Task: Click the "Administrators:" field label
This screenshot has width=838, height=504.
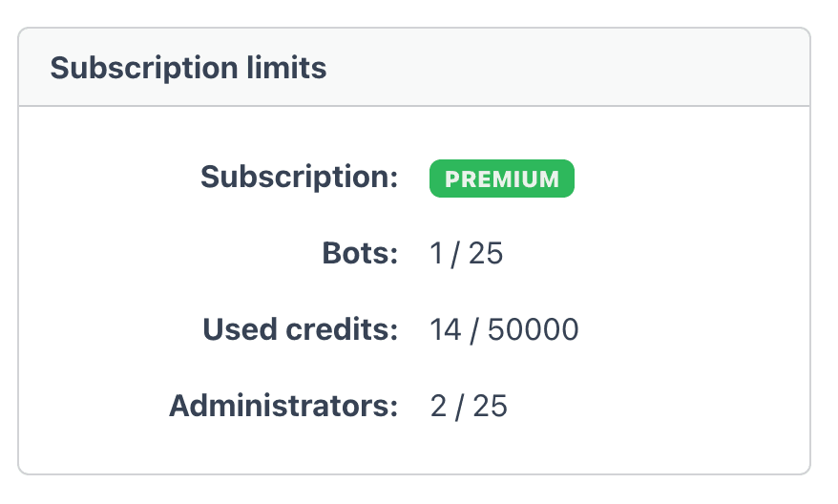Action: point(283,407)
